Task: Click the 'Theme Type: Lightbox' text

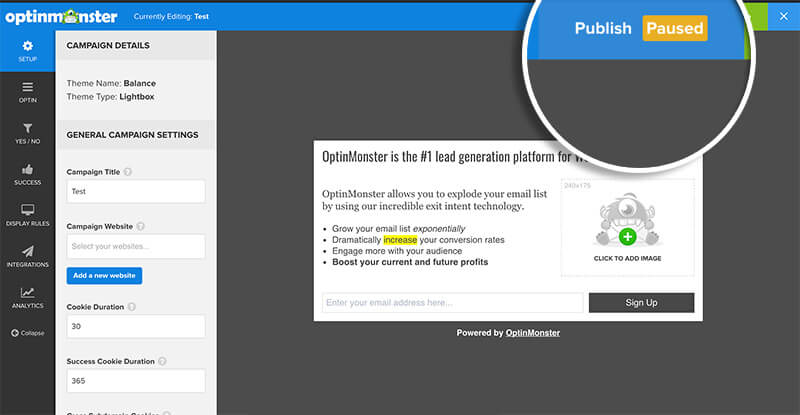Action: click(110, 96)
